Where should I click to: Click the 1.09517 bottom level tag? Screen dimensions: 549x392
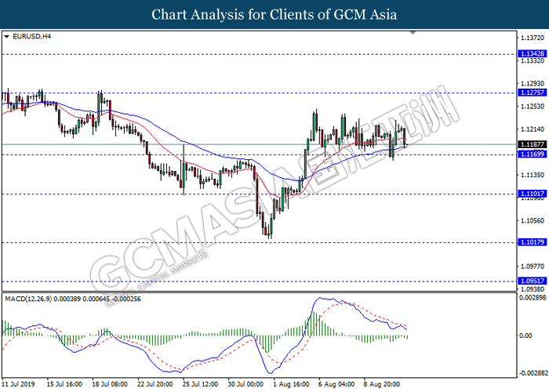pyautogui.click(x=532, y=281)
